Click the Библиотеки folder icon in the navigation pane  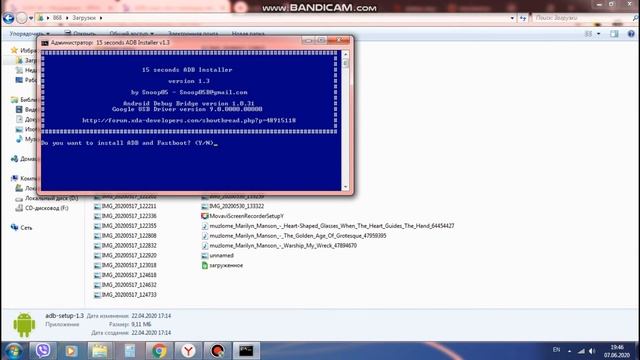(x=15, y=100)
